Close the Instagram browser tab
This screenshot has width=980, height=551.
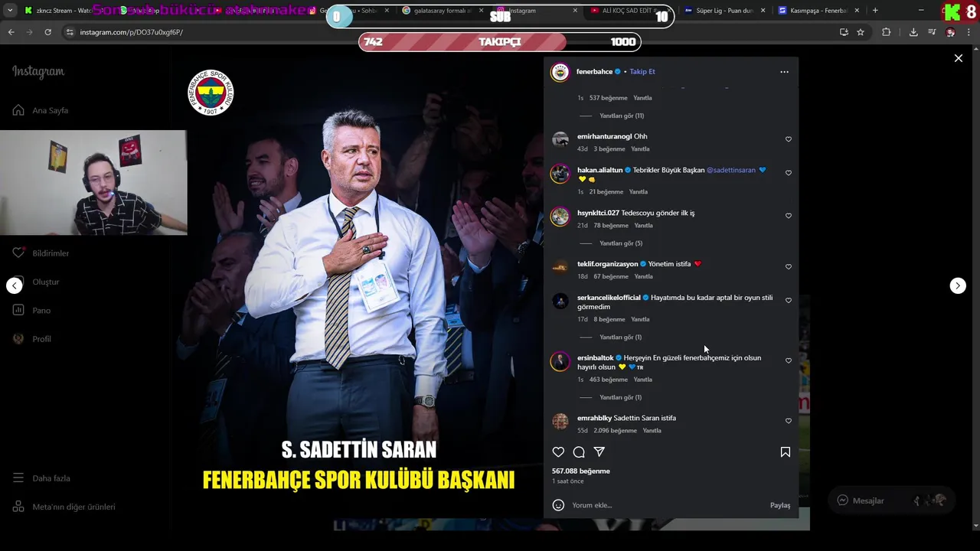(x=575, y=11)
